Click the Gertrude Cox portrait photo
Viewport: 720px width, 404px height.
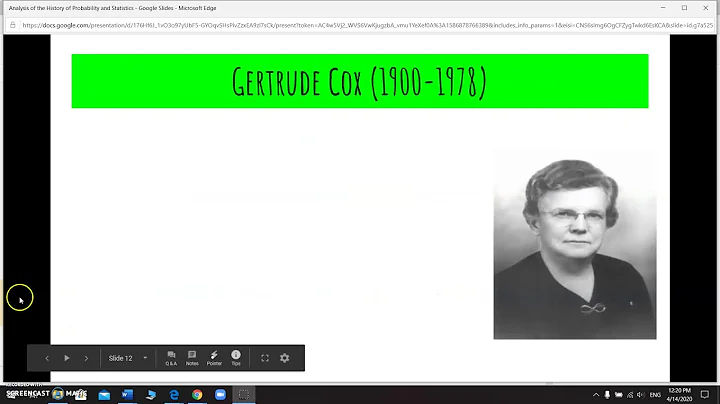(575, 245)
